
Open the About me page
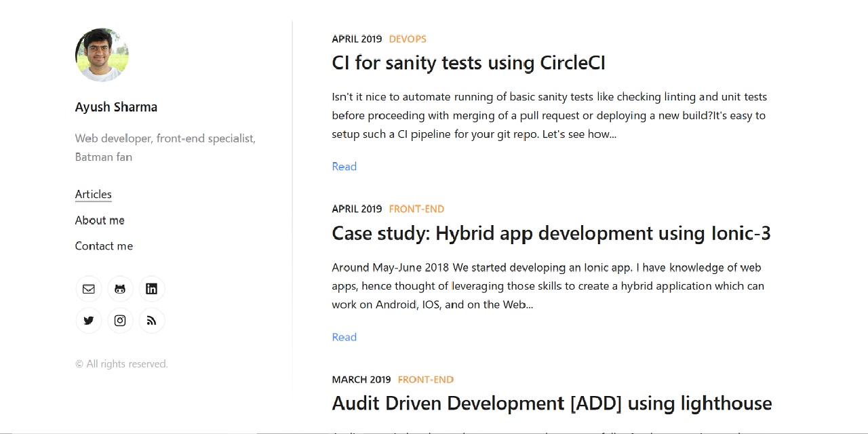tap(99, 220)
